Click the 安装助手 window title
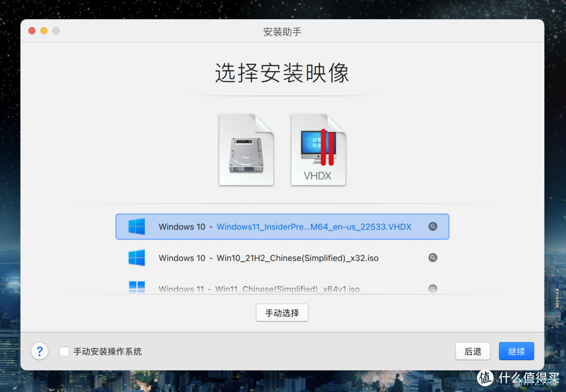This screenshot has width=566, height=392. click(x=282, y=32)
